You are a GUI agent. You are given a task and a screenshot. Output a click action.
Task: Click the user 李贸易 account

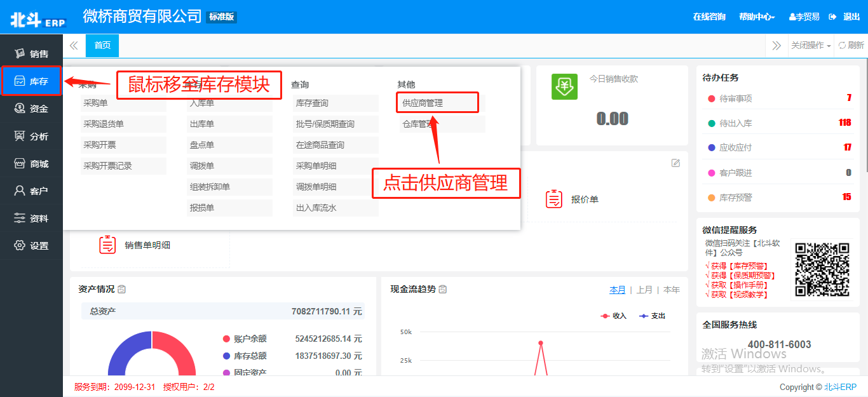[x=804, y=17]
